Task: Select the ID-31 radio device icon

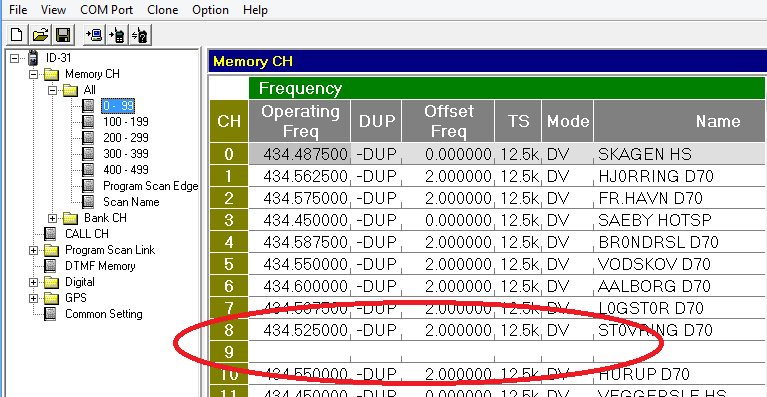Action: [x=33, y=58]
